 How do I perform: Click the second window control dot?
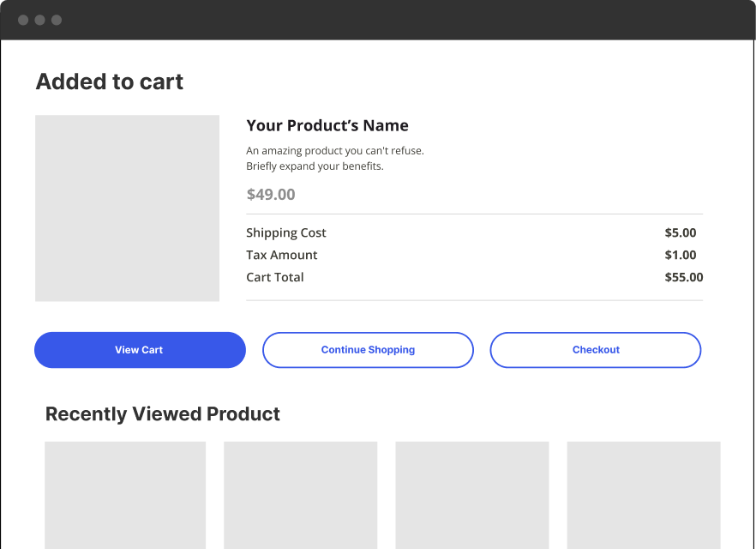[x=40, y=20]
